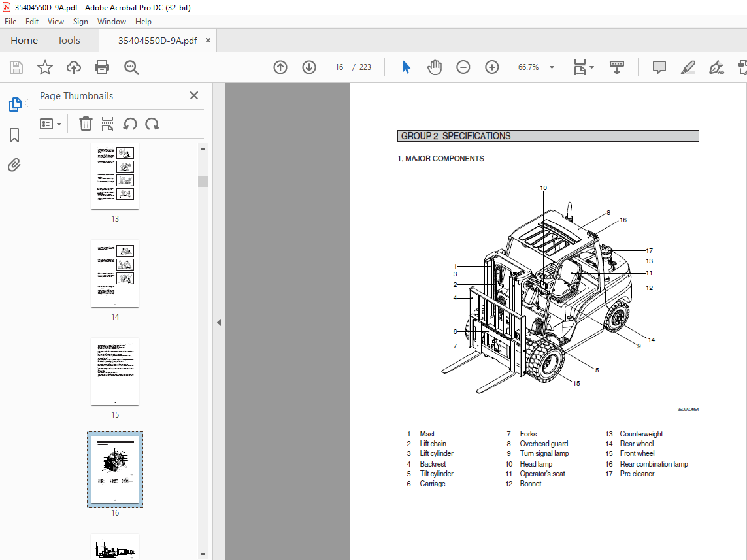Go to next page arrow
Viewport: 747px width, 560px height.
(x=309, y=67)
